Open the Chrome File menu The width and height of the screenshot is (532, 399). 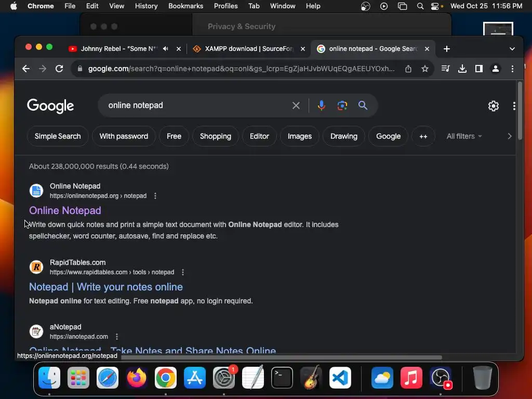[70, 6]
